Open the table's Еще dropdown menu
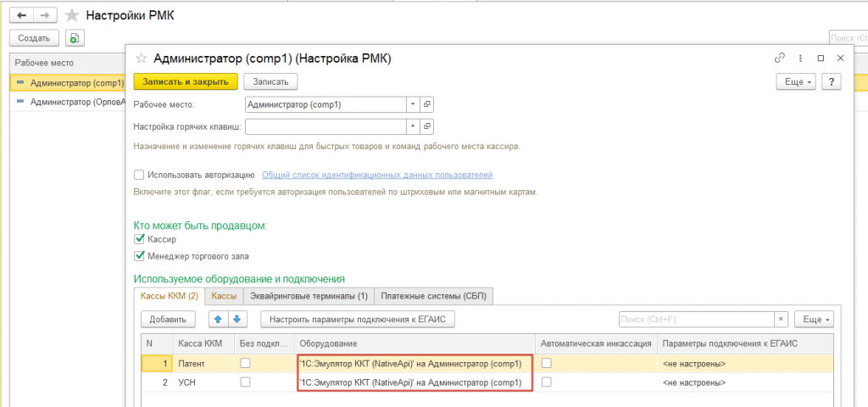The width and height of the screenshot is (868, 407). point(815,320)
